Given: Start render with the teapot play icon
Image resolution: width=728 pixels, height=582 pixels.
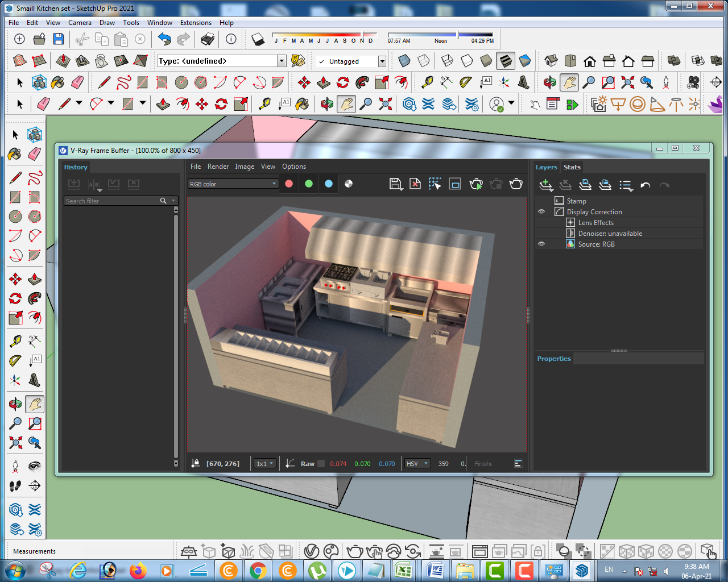Looking at the screenshot, I should [x=476, y=184].
